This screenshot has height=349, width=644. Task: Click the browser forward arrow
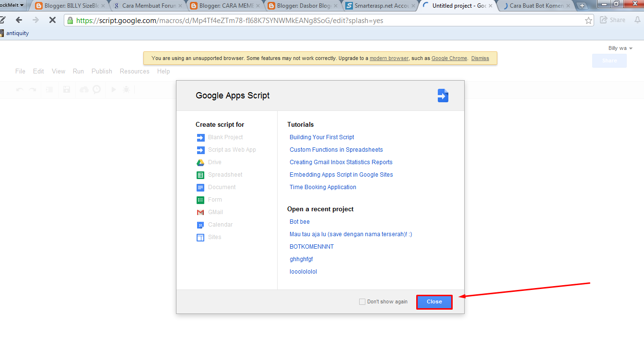pyautogui.click(x=35, y=20)
